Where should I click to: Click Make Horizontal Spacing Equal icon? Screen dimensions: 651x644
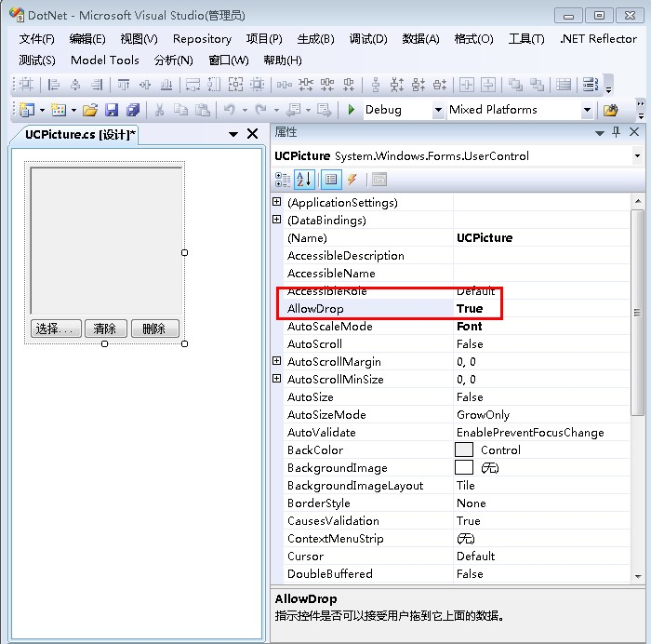284,85
